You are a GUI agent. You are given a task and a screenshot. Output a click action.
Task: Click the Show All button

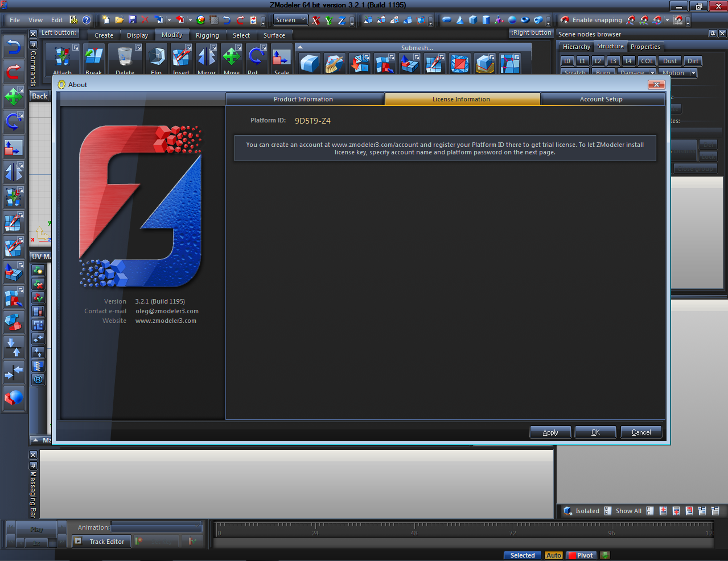(x=623, y=511)
